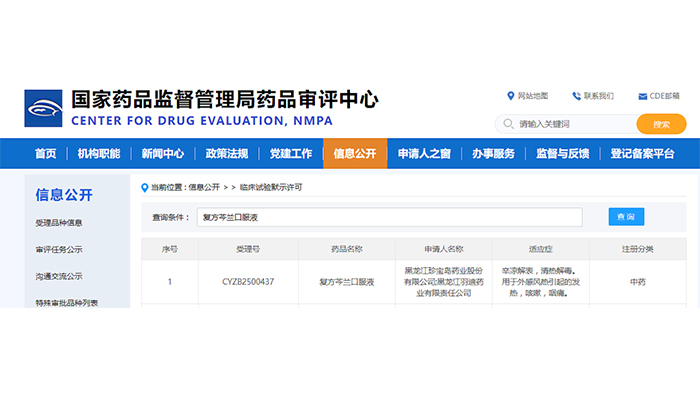Switch to 申请人之窗 menu
The height and width of the screenshot is (400, 700).
pyautogui.click(x=424, y=154)
